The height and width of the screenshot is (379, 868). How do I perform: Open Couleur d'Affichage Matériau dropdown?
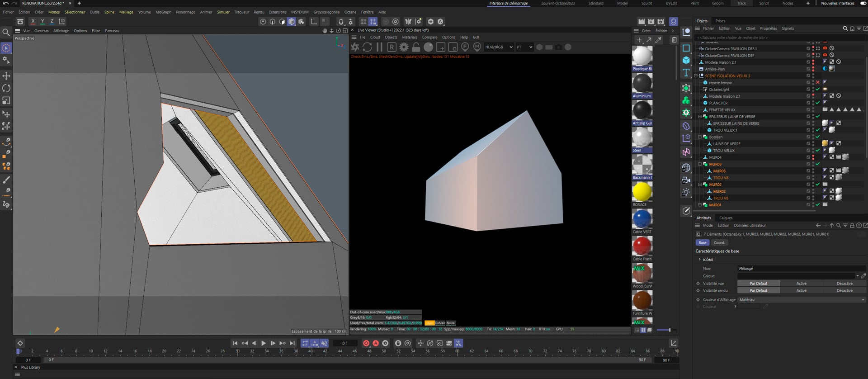tap(802, 299)
